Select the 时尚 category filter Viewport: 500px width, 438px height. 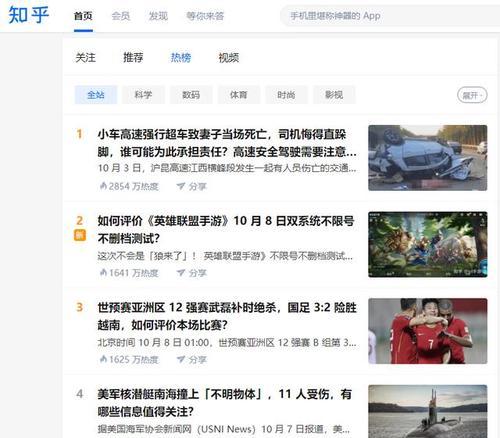[x=286, y=95]
